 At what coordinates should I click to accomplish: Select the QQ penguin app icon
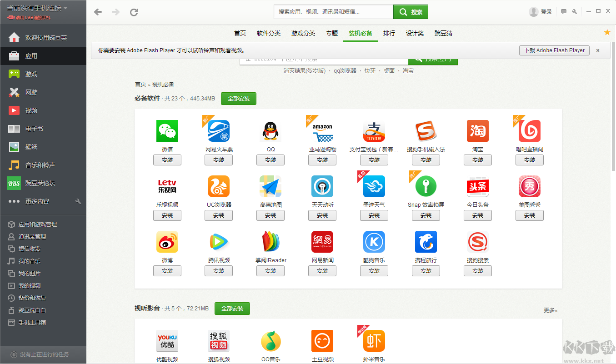tap(270, 131)
